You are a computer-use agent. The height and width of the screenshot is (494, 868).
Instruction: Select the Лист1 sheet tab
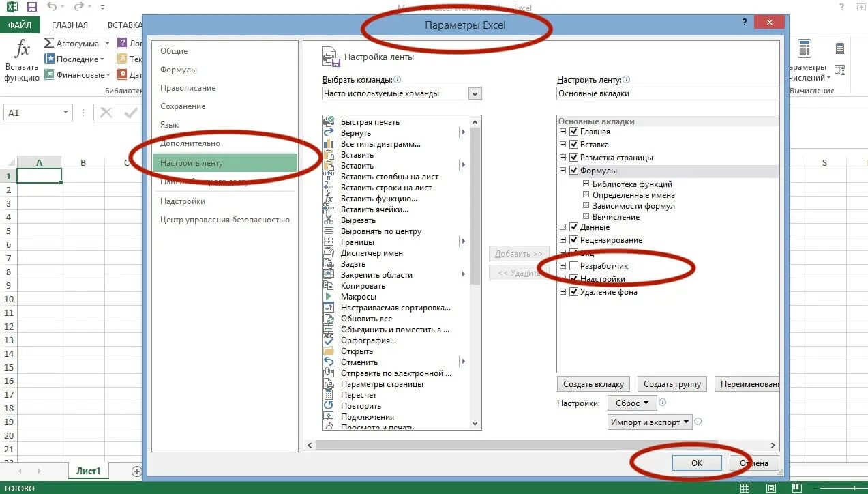pos(88,471)
